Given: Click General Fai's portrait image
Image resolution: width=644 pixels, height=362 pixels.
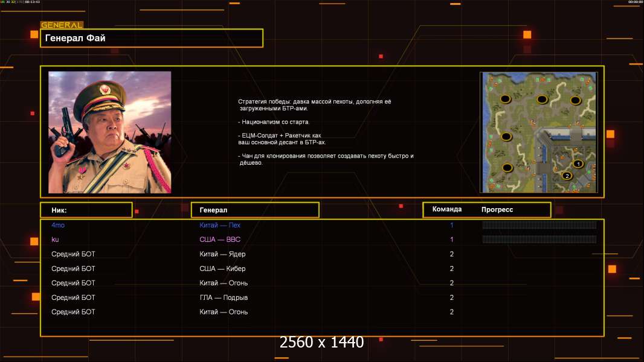Looking at the screenshot, I should pyautogui.click(x=110, y=132).
